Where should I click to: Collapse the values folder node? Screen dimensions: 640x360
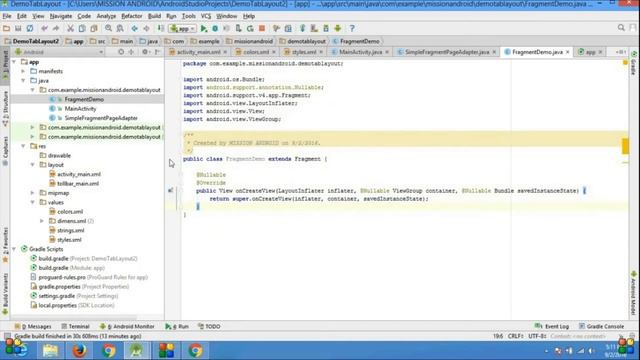pyautogui.click(x=33, y=202)
